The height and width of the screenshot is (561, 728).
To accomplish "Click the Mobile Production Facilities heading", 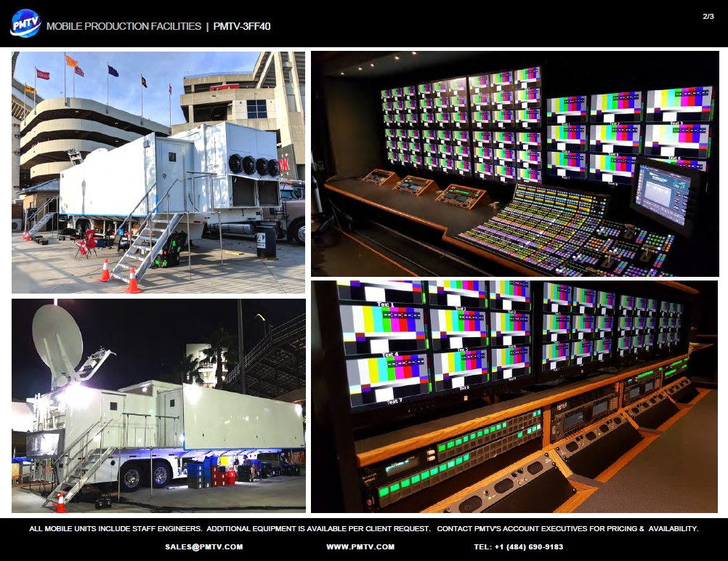I will [124, 26].
